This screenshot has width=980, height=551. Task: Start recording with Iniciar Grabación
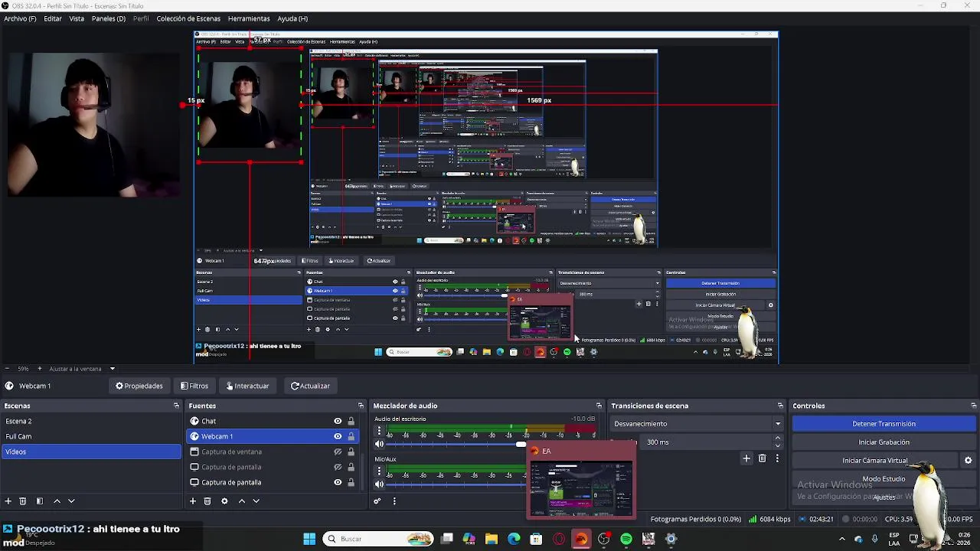(884, 442)
